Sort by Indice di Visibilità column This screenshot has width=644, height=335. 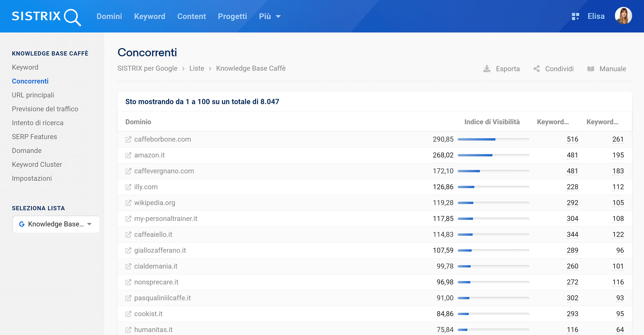[x=492, y=122]
